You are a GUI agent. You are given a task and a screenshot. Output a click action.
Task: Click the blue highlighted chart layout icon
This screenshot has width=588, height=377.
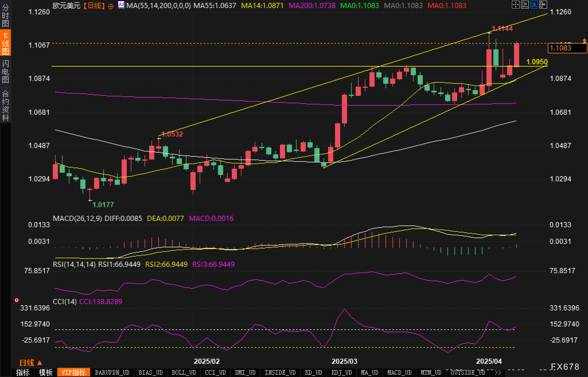[534, 5]
